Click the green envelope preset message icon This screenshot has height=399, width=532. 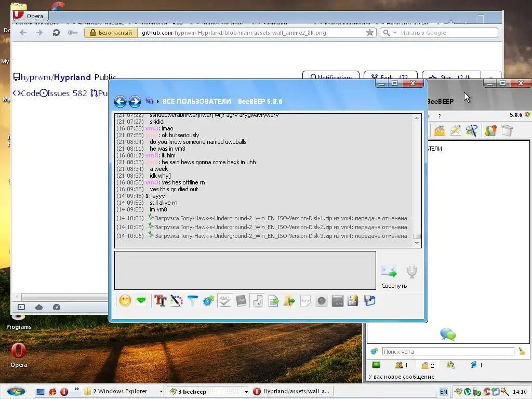(141, 301)
